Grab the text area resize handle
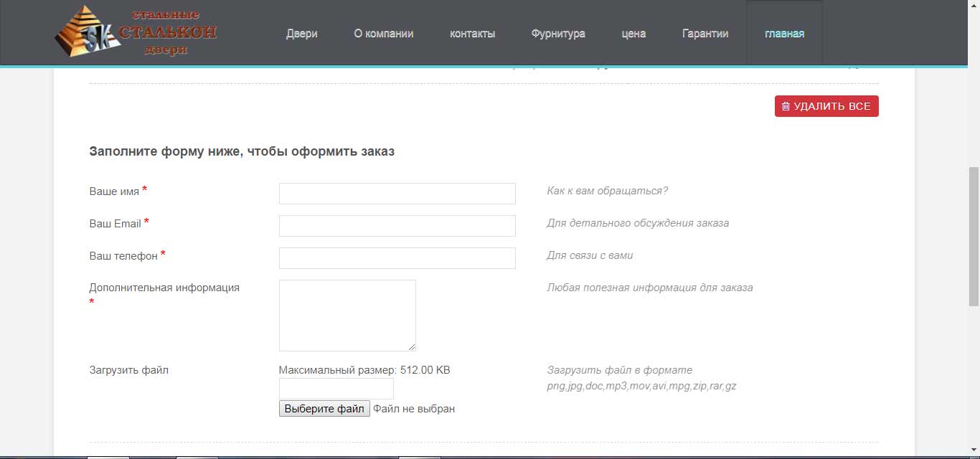 tap(412, 347)
